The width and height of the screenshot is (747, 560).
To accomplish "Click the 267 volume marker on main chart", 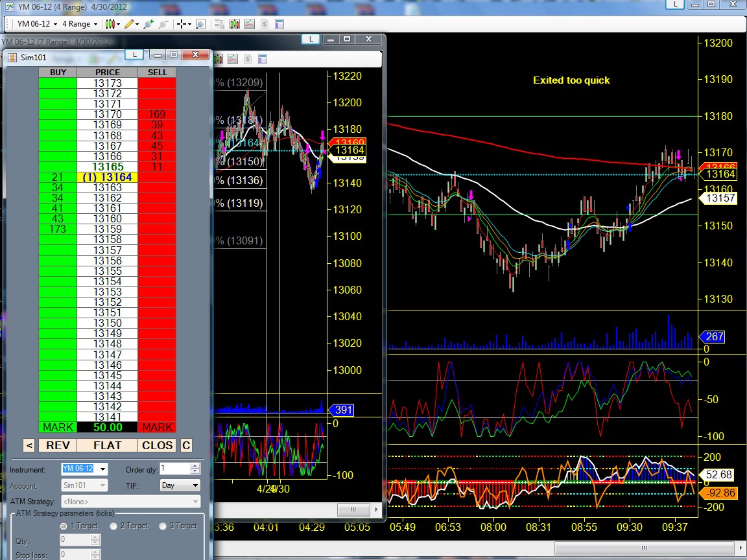I will click(x=711, y=336).
